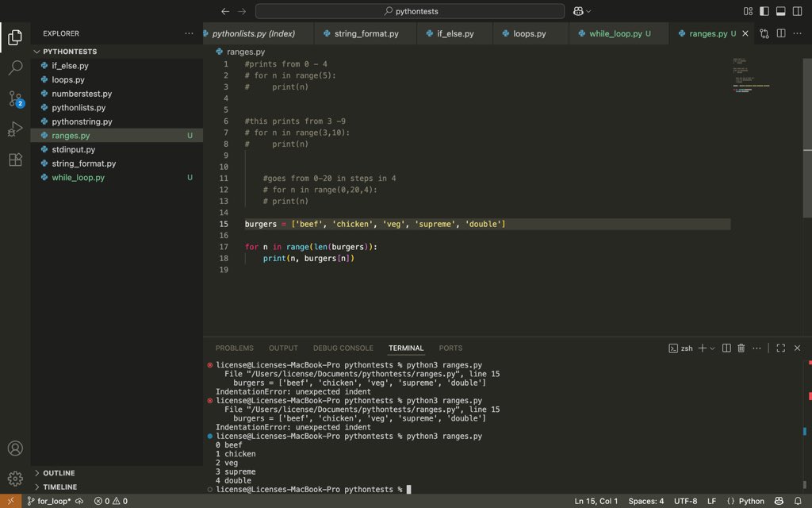Open the terminal panel's more actions ellipsis
This screenshot has width=812, height=508.
coord(756,348)
